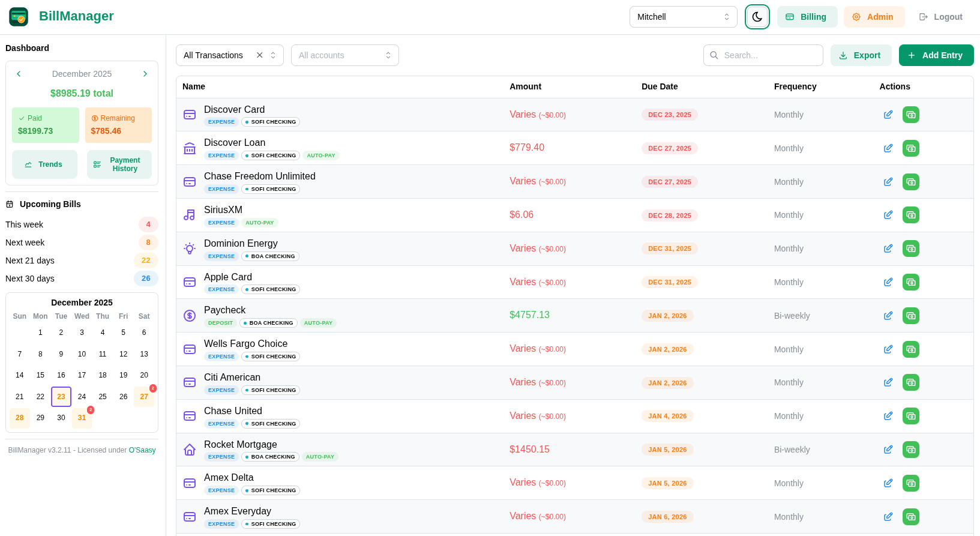Edit the Apple Card entry
This screenshot has width=980, height=536.
pyautogui.click(x=888, y=282)
